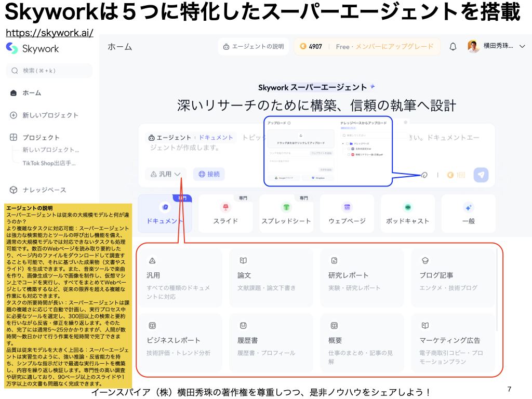This screenshot has height=399, width=532.
Task: Choose the ビジネスレポート card
Action: click(180, 343)
